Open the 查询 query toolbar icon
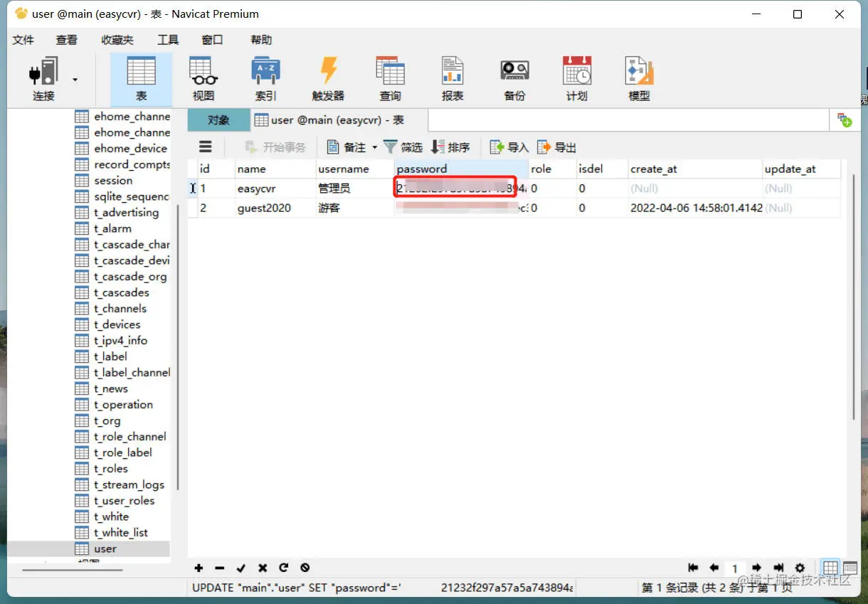This screenshot has width=868, height=604. point(390,79)
